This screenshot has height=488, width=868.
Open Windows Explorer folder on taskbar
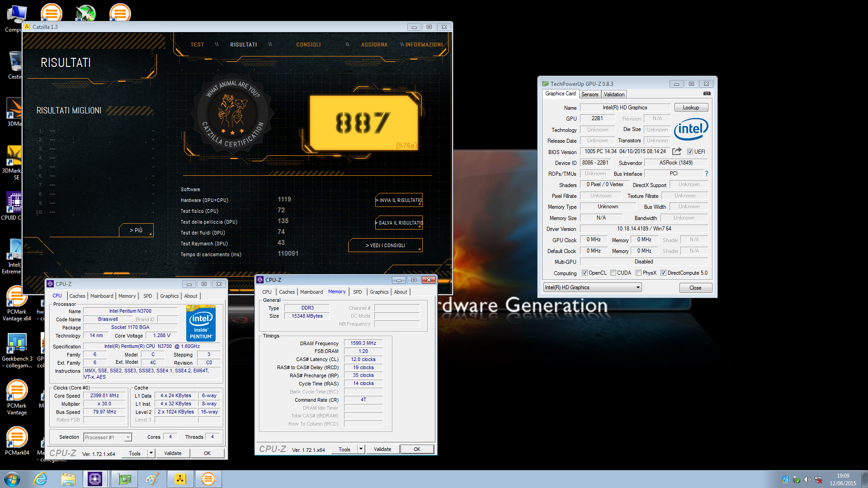pos(68,479)
